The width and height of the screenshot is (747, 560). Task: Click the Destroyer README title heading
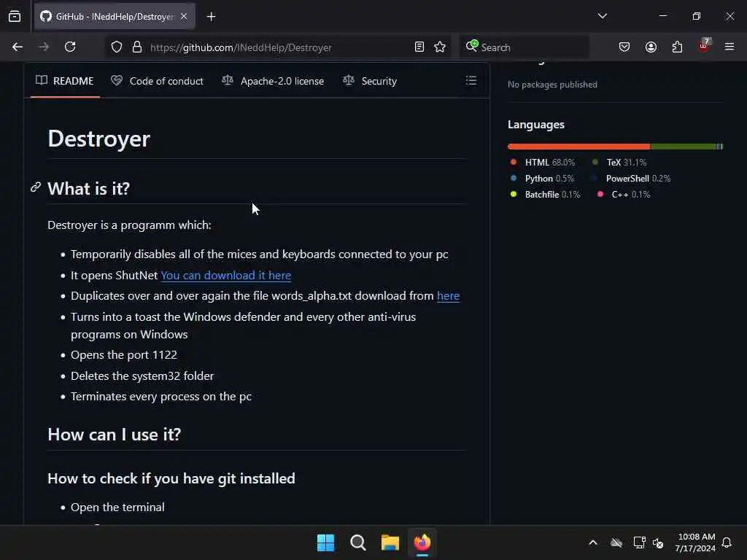point(98,139)
